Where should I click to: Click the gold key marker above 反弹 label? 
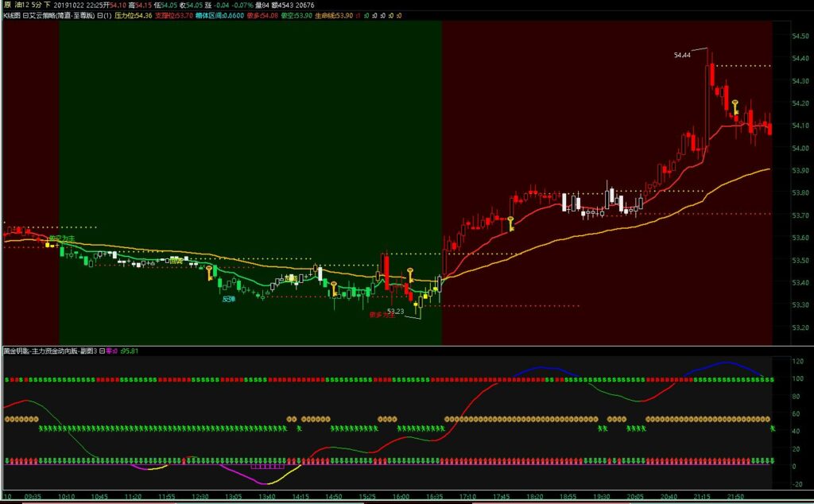pyautogui.click(x=210, y=273)
